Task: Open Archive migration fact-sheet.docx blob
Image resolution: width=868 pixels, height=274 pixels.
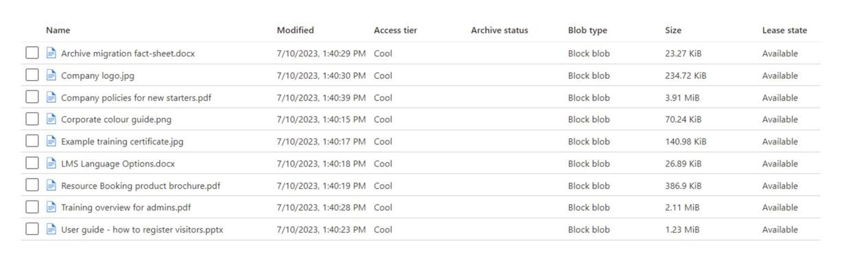Action: point(128,53)
